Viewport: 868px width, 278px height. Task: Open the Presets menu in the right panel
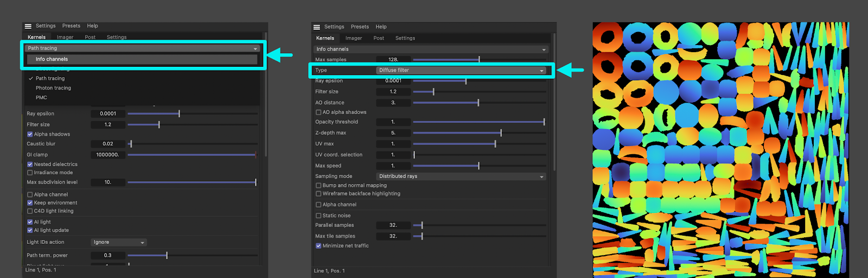tap(360, 27)
